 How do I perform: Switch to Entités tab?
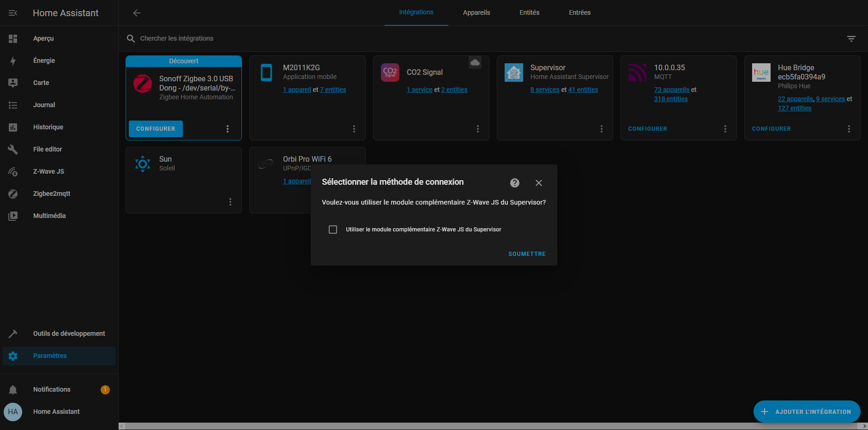529,12
